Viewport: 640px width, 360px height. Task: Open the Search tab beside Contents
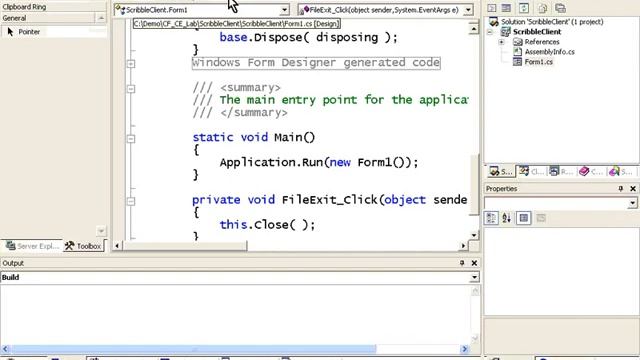[621, 171]
